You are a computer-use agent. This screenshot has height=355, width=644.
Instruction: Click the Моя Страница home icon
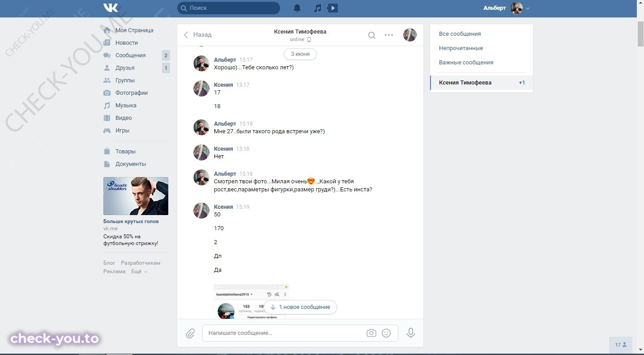pyautogui.click(x=107, y=30)
